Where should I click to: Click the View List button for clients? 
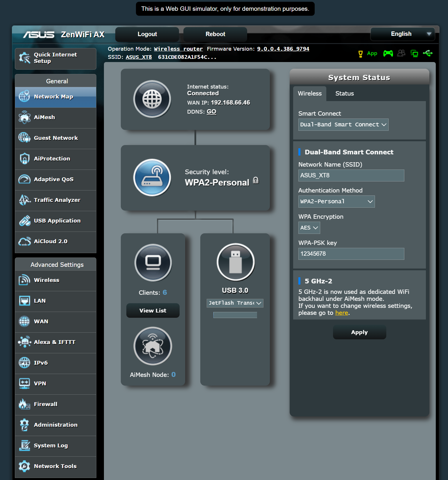coord(153,310)
